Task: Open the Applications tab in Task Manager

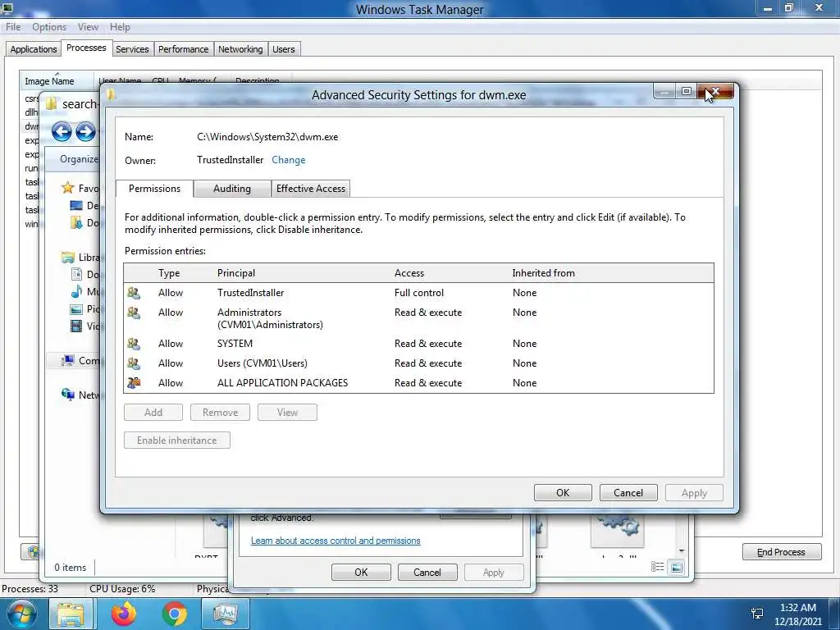Action: [x=33, y=49]
